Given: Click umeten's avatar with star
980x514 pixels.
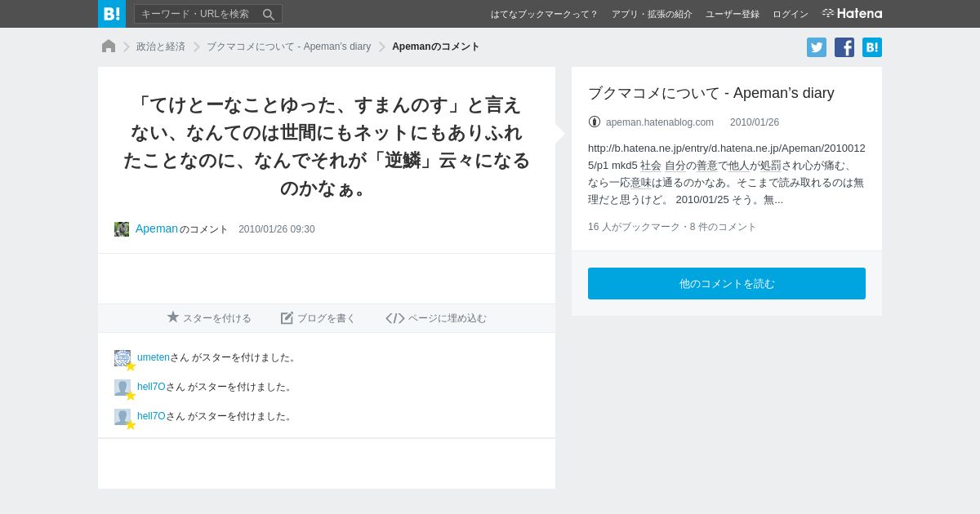Looking at the screenshot, I should coord(122,358).
